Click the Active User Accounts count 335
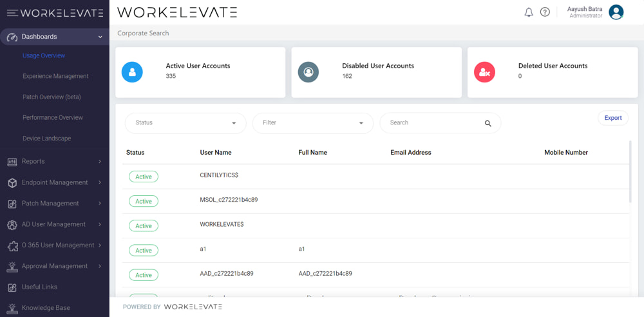644x317 pixels. (x=171, y=76)
